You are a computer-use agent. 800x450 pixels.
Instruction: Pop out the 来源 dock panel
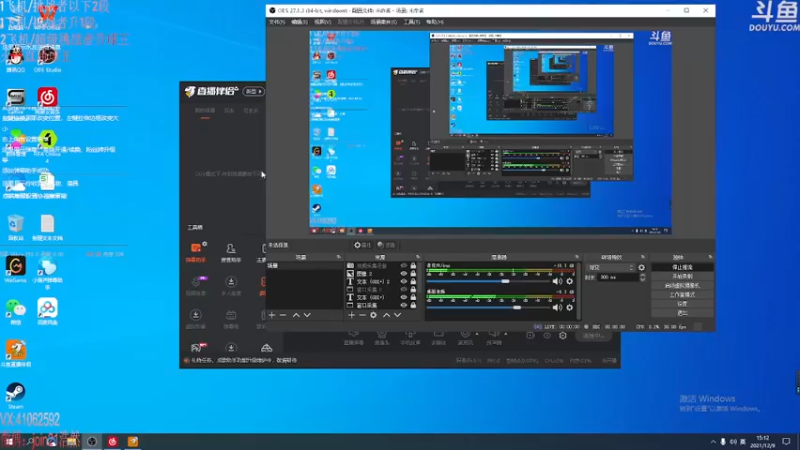pos(418,257)
